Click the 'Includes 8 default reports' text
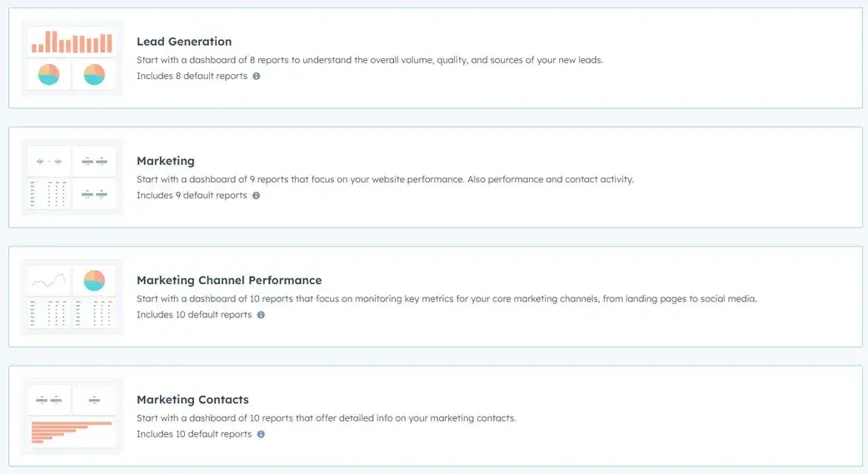This screenshot has height=474, width=868. 192,76
